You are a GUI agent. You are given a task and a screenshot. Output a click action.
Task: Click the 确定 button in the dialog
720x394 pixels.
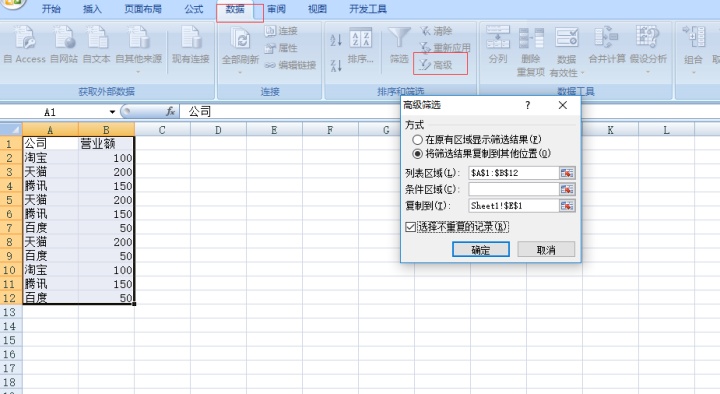(481, 250)
